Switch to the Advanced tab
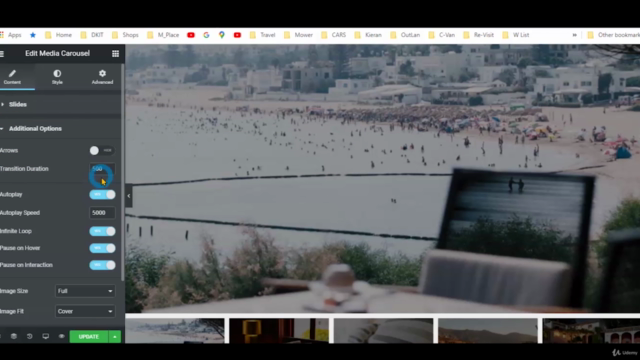The height and width of the screenshot is (360, 640). click(102, 77)
